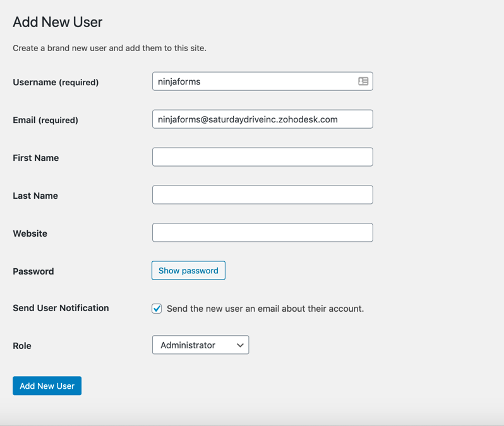
Task: Open the Role dropdown showing Administrator
Action: 200,345
